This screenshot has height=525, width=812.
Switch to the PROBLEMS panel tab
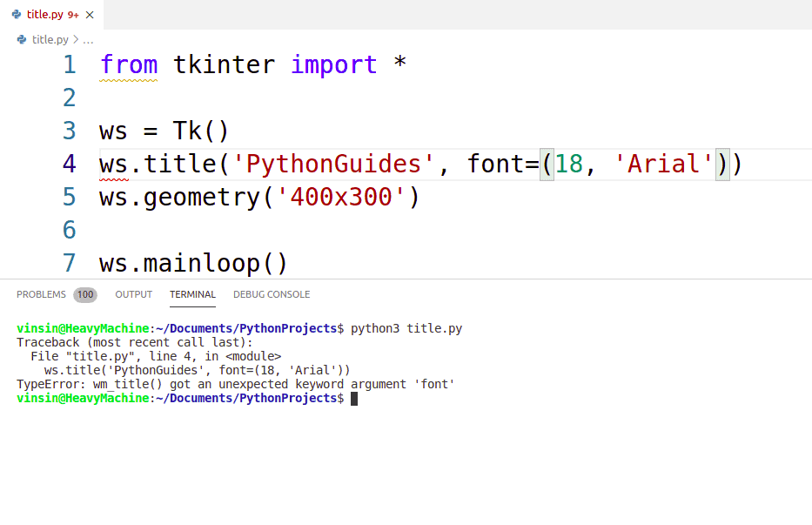pos(42,294)
